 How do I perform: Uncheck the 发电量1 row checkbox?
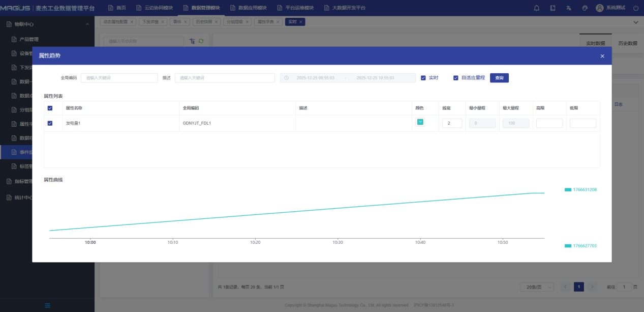click(x=50, y=123)
